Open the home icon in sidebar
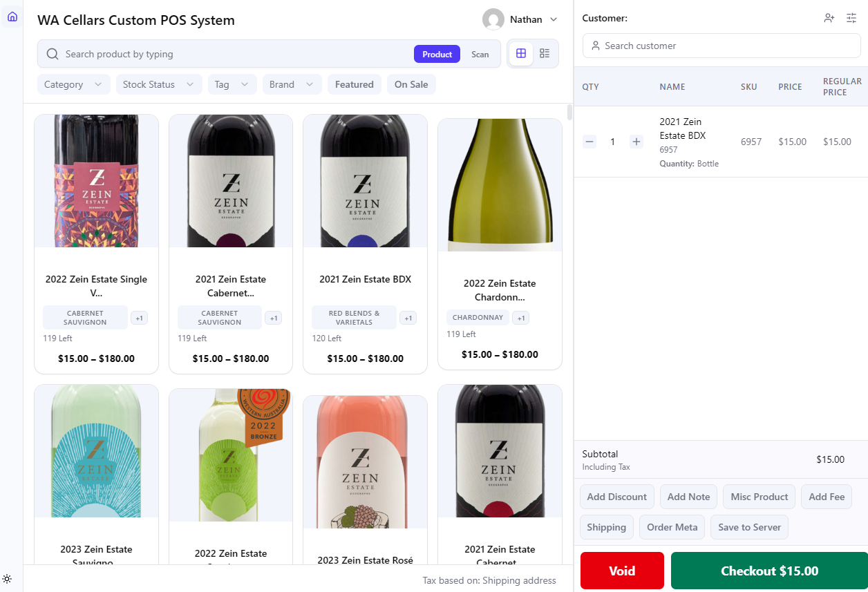The image size is (868, 592). tap(12, 17)
